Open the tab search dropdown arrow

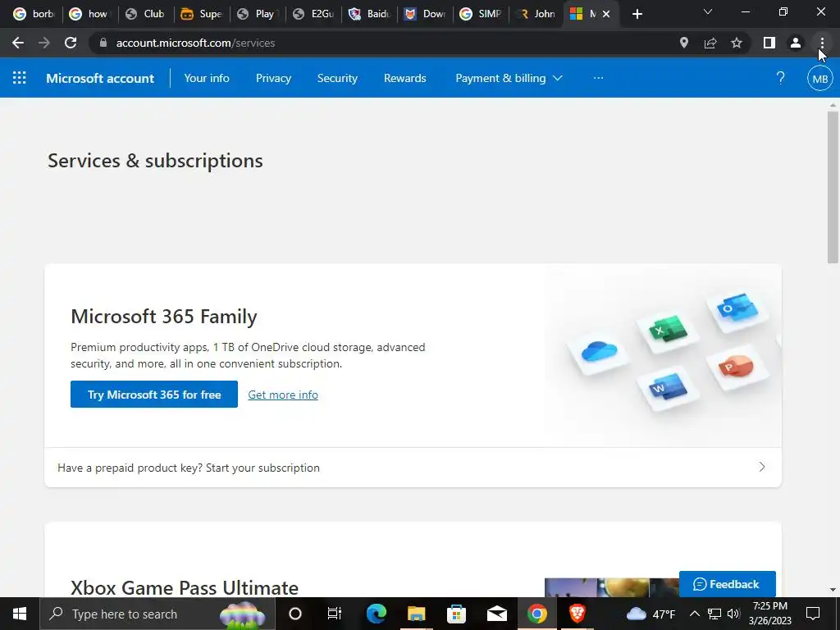pyautogui.click(x=708, y=12)
